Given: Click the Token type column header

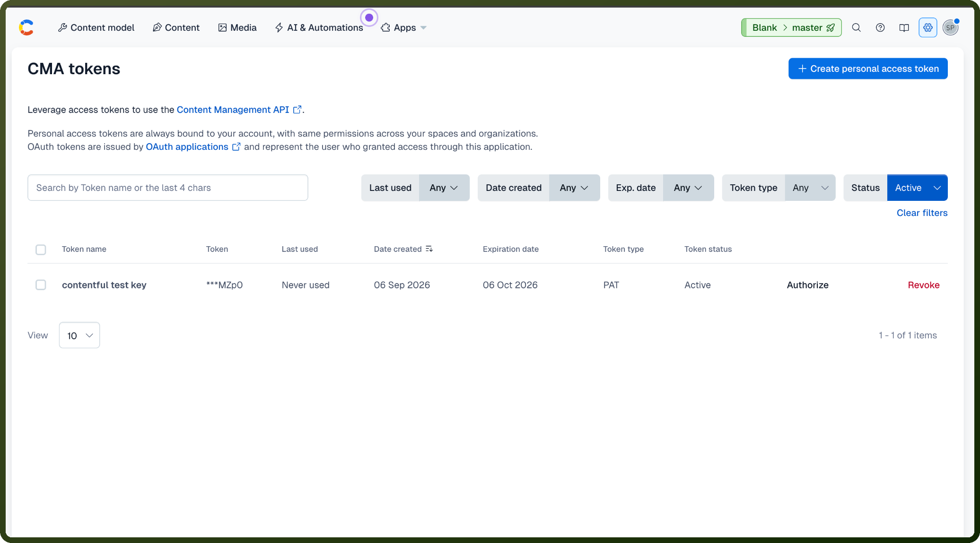Looking at the screenshot, I should point(623,249).
